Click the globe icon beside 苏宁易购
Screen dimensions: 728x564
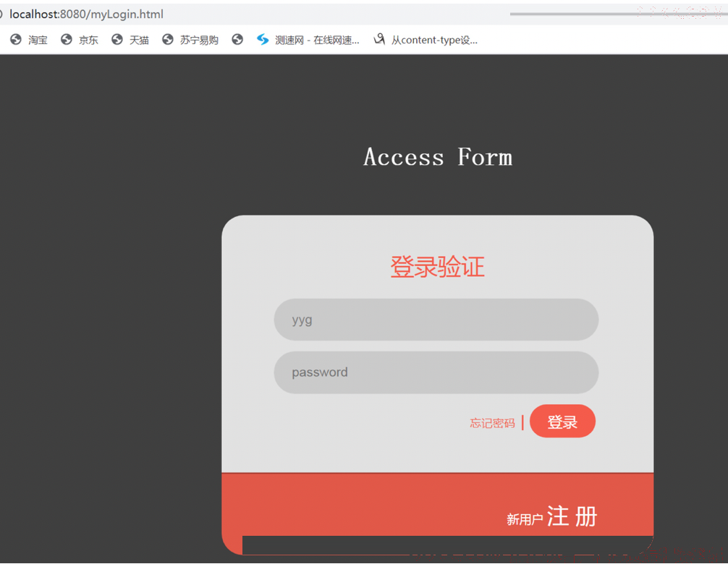click(x=168, y=40)
